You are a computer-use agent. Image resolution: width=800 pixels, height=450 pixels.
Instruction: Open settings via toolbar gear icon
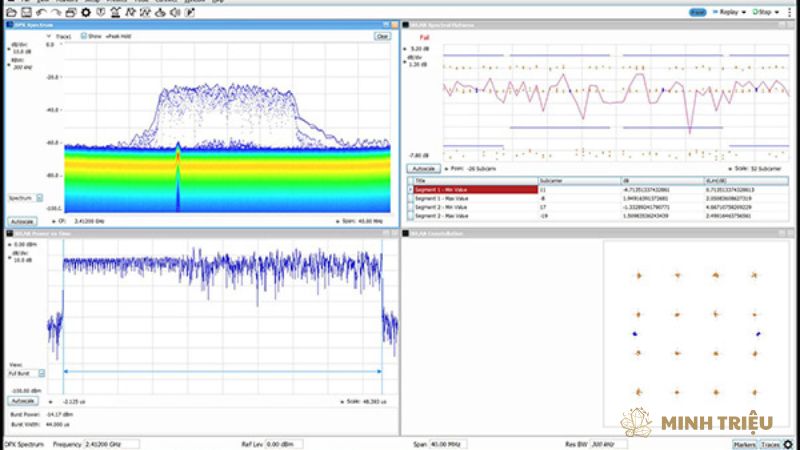click(86, 12)
